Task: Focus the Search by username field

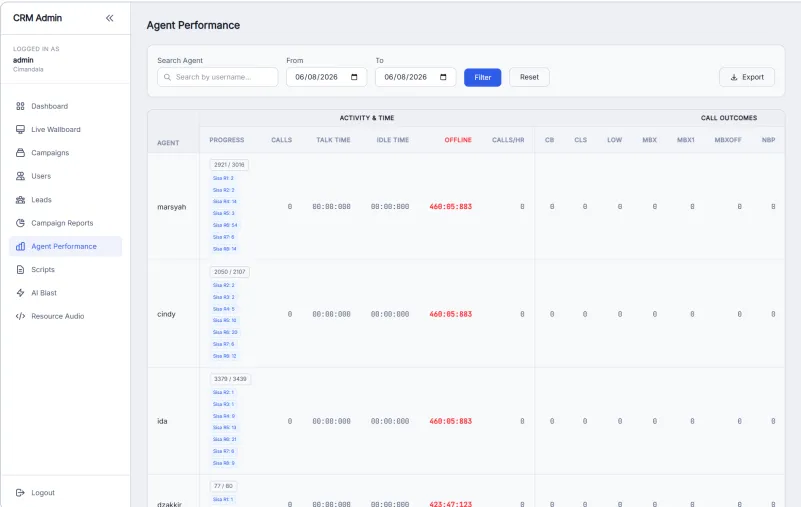Action: [218, 77]
